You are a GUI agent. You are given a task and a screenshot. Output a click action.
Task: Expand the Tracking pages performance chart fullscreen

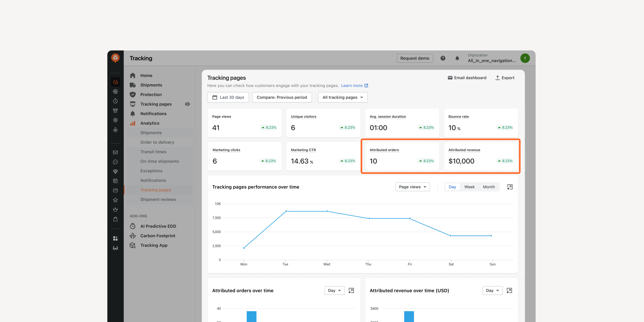point(510,187)
